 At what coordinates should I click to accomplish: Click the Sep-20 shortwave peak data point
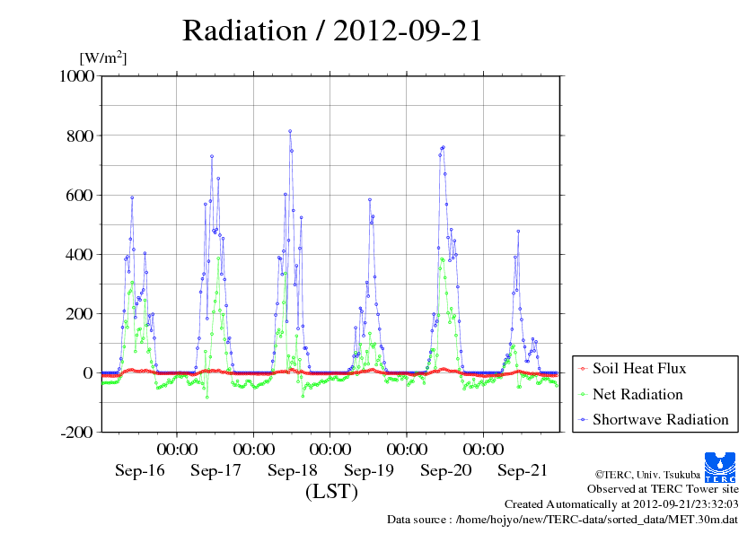443,147
